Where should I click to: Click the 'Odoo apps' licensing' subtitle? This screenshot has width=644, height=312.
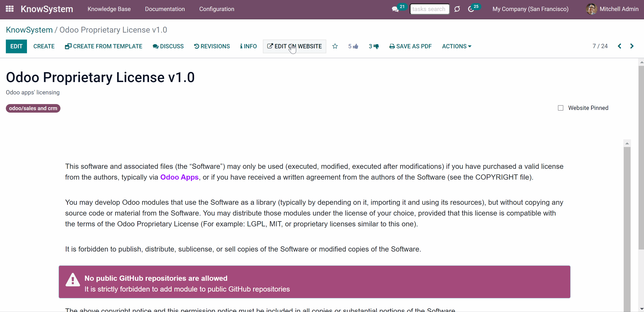point(33,93)
